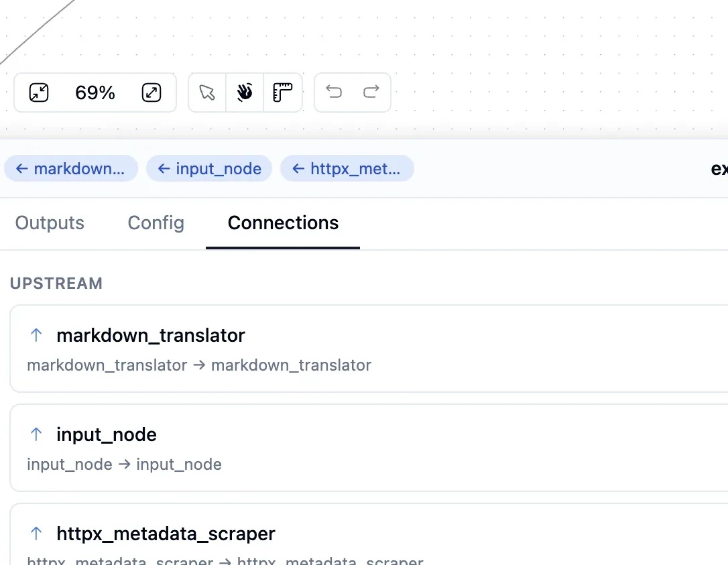Click the 69% zoom level value

(x=95, y=93)
